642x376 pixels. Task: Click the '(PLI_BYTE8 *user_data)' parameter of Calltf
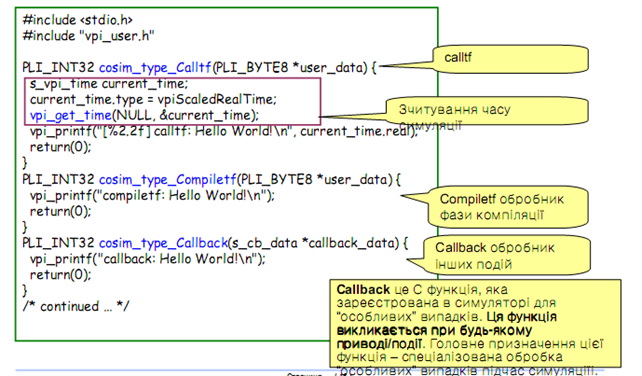click(x=289, y=68)
